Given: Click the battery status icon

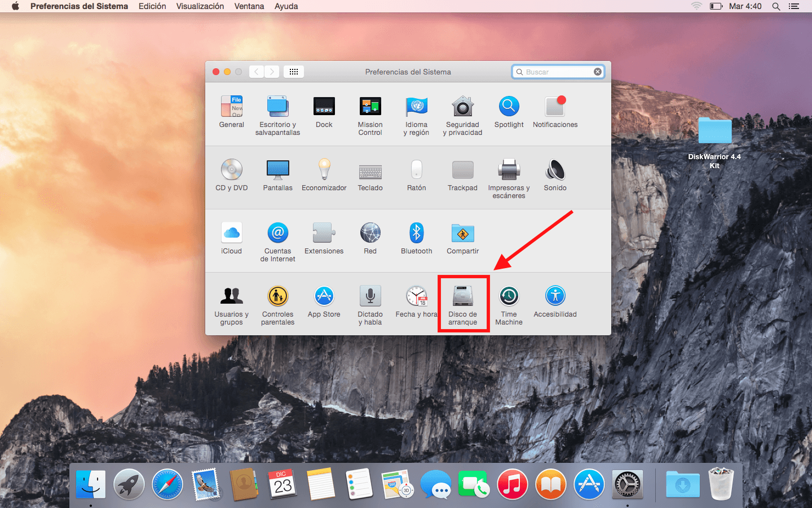Looking at the screenshot, I should coord(716,6).
